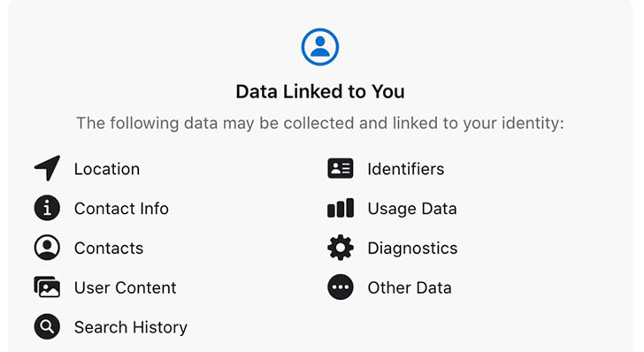Select the Identifiers label
This screenshot has height=352, width=644.
[x=406, y=169]
